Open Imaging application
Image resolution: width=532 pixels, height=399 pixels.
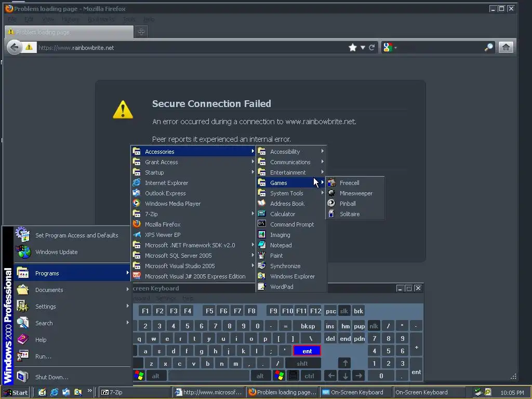coord(291,235)
